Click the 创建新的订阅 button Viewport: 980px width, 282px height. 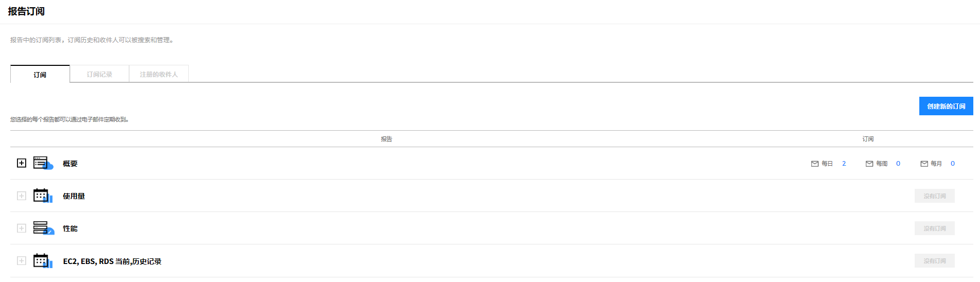click(x=946, y=106)
